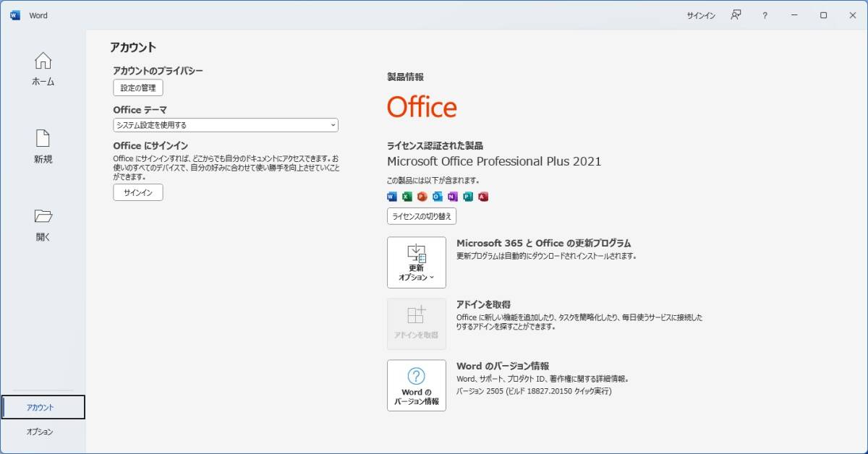The width and height of the screenshot is (868, 454).
Task: Click ライセンスの切り替え button
Action: tap(422, 216)
